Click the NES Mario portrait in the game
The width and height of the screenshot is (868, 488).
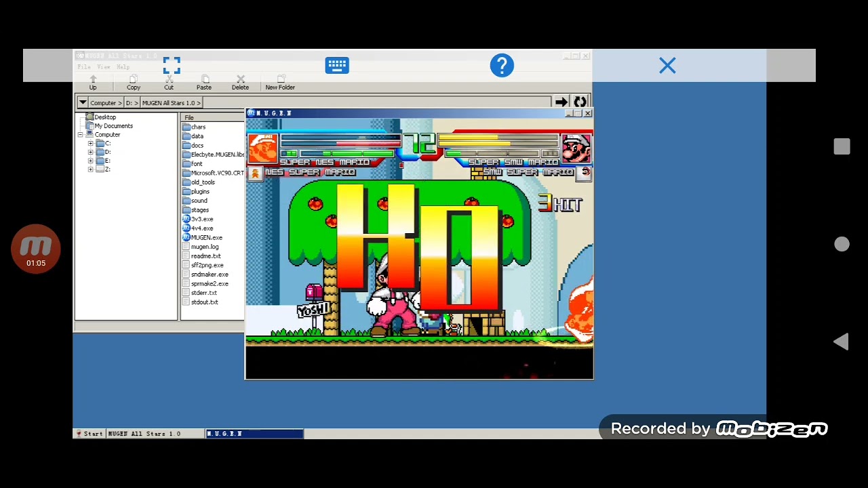pyautogui.click(x=262, y=148)
